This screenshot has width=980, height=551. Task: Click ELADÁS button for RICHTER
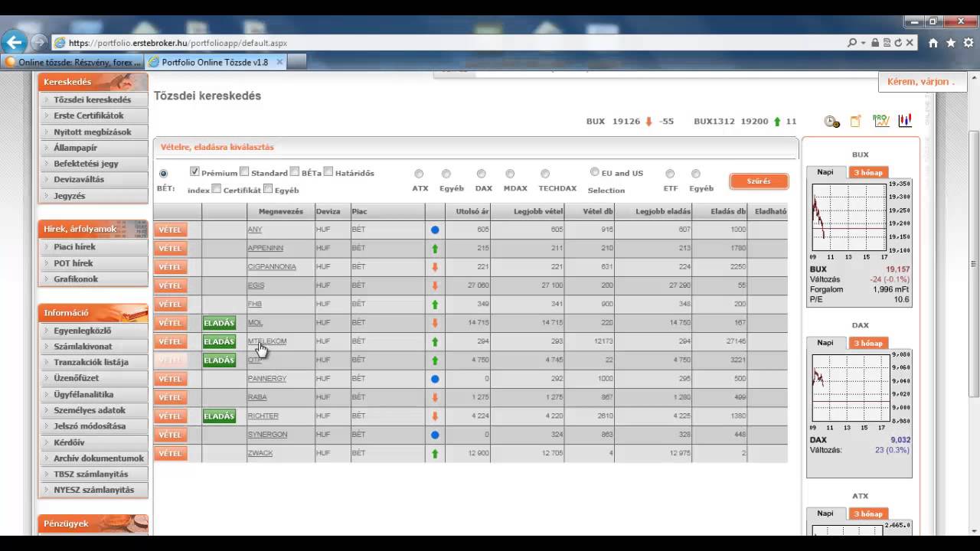tap(219, 416)
